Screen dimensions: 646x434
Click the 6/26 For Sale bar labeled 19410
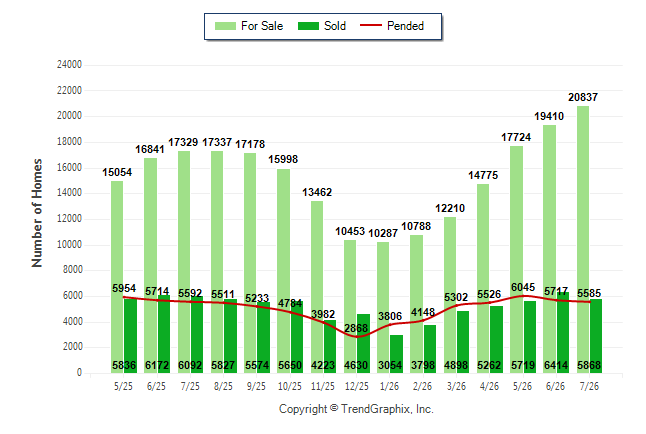(x=550, y=249)
